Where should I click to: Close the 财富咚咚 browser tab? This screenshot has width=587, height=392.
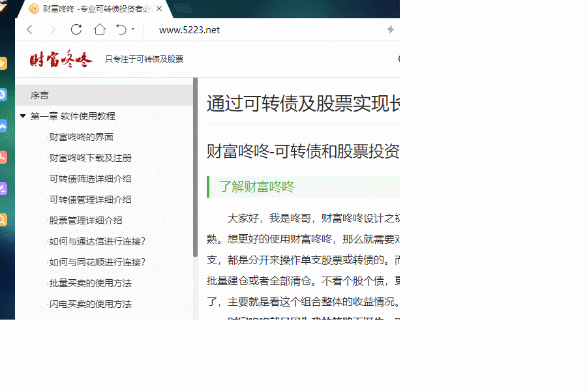tap(159, 8)
